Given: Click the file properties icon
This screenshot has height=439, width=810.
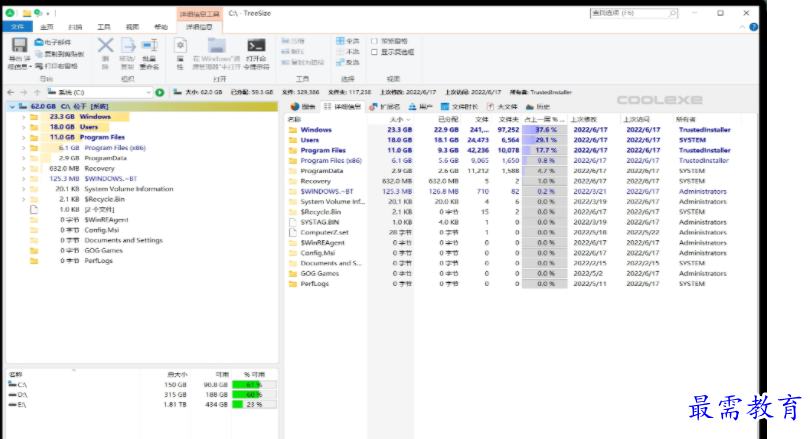Looking at the screenshot, I should 180,46.
